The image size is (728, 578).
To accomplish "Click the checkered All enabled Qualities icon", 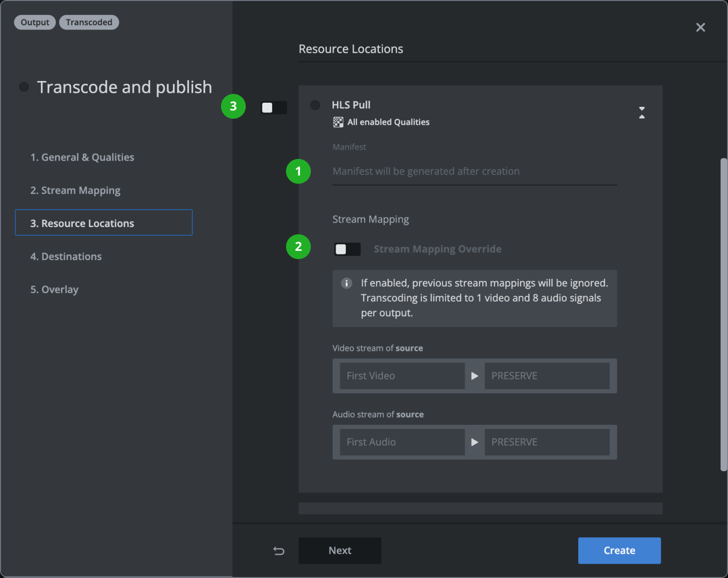I will pyautogui.click(x=338, y=122).
